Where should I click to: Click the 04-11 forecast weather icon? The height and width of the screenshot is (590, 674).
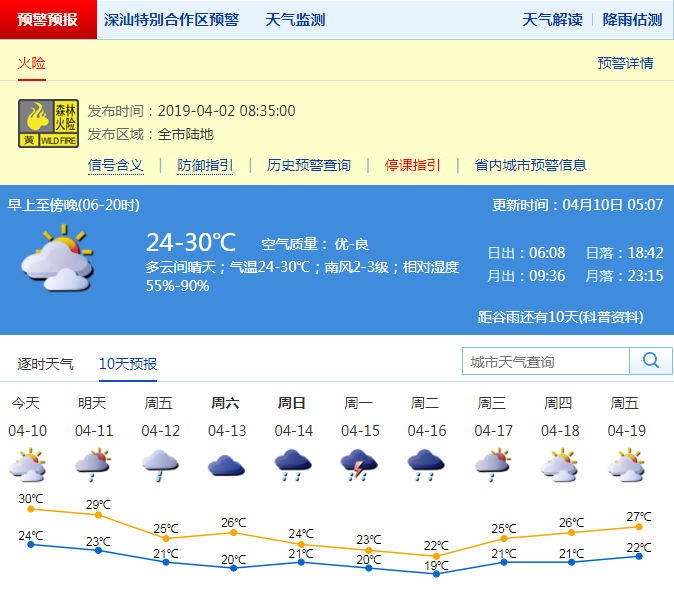click(92, 465)
